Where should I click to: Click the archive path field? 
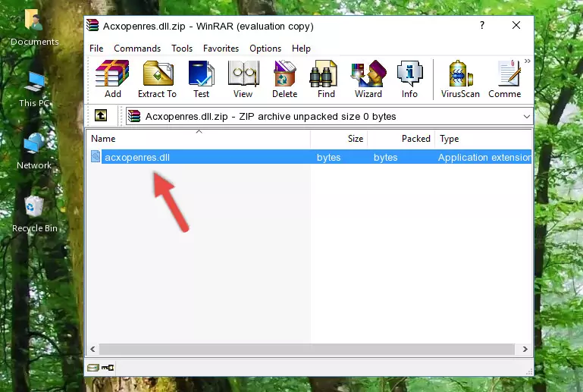tap(329, 117)
